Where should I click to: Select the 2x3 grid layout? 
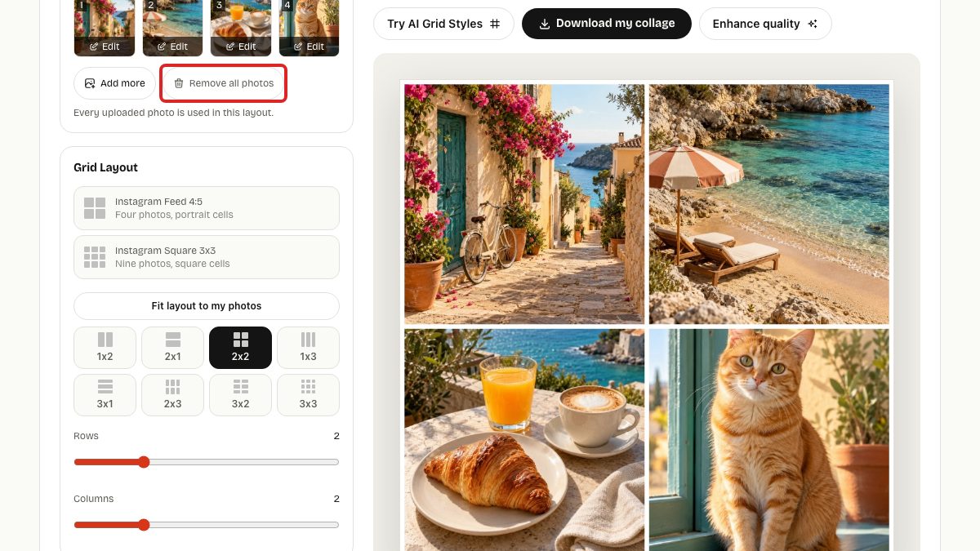point(172,395)
